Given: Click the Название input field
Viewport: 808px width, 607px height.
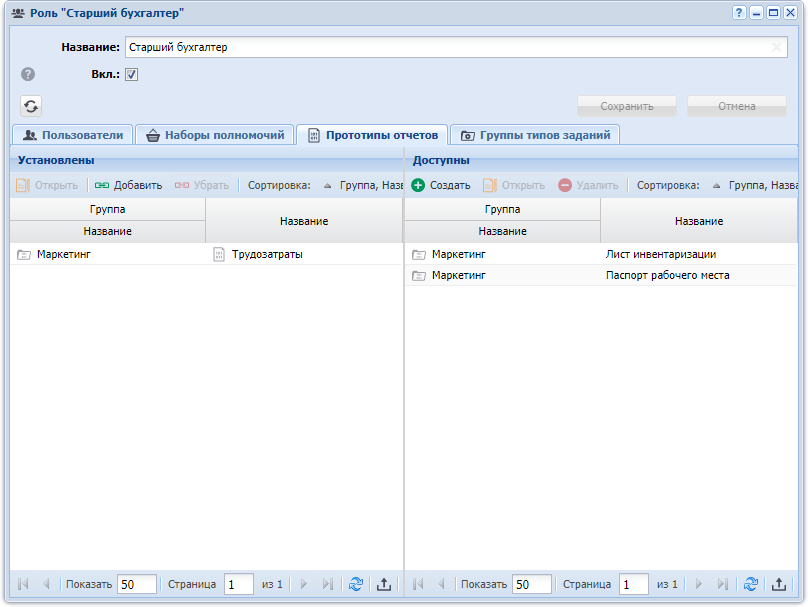Looking at the screenshot, I should coord(456,47).
